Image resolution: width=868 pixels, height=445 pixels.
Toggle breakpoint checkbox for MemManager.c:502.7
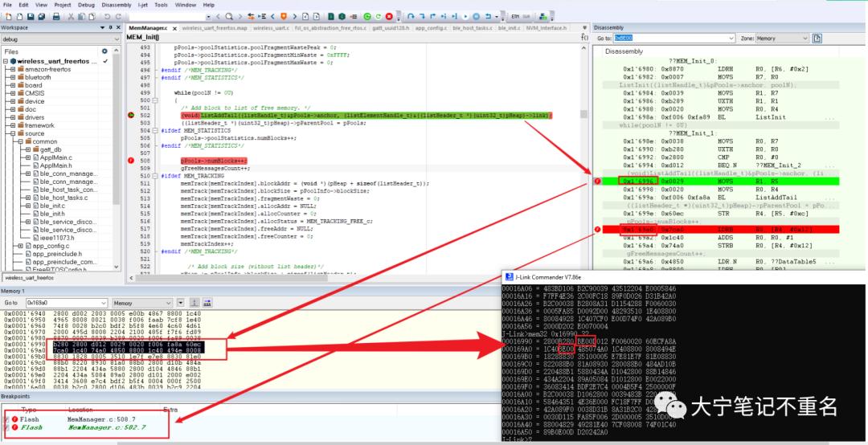(6, 427)
